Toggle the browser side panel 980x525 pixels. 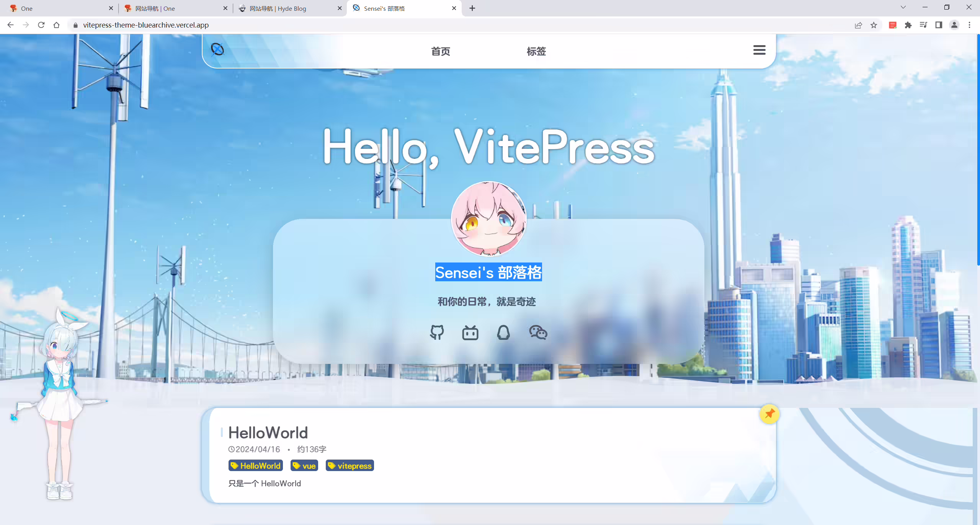939,25
